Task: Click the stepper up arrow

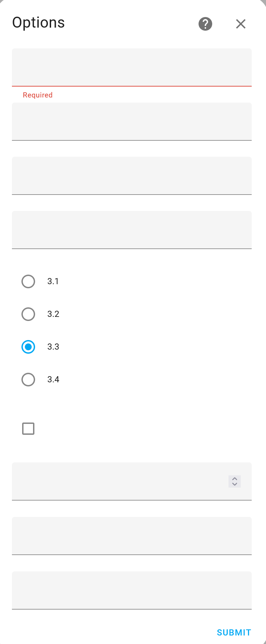Action: click(234, 478)
